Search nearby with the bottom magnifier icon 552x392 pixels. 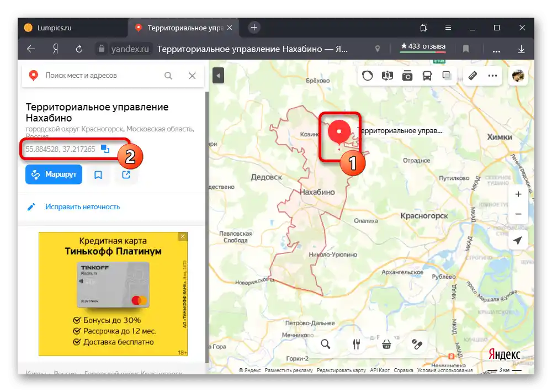[x=326, y=344]
